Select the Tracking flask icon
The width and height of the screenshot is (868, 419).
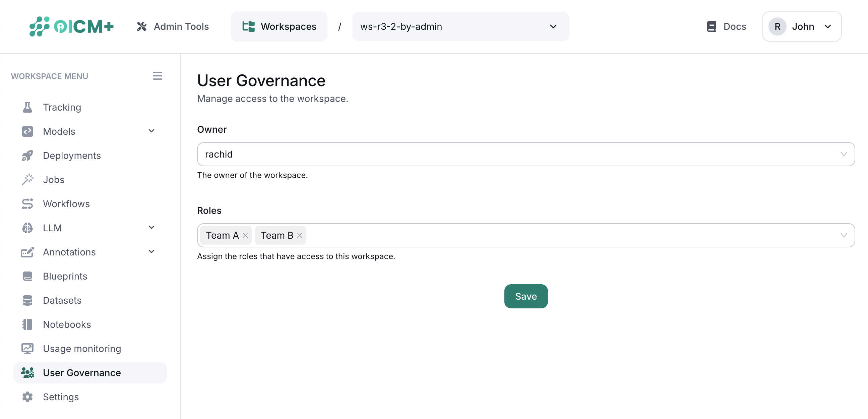27,107
